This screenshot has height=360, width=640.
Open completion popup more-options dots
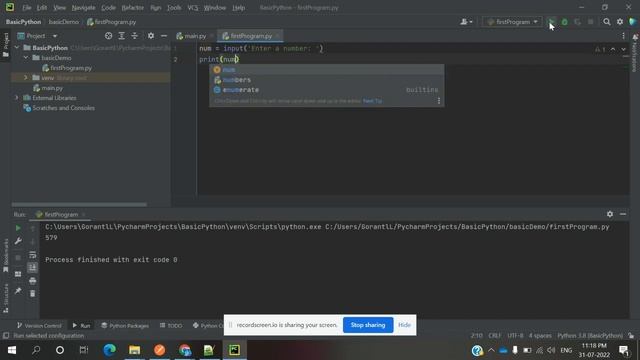439,100
